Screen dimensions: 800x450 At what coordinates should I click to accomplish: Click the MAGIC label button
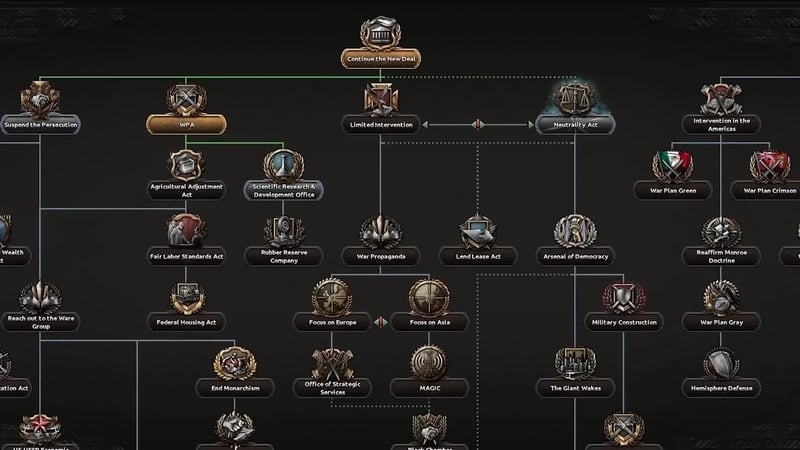coord(429,388)
